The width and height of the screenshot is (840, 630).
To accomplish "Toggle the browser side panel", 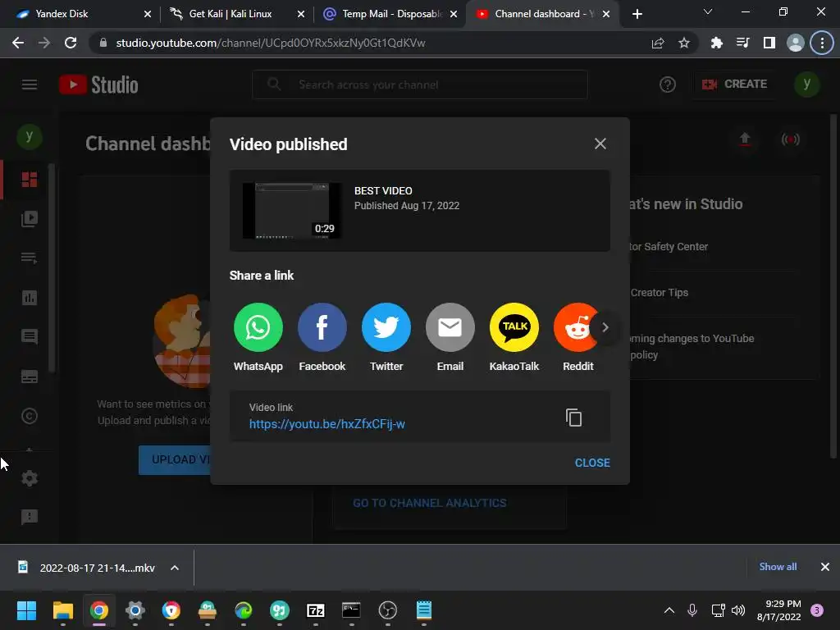I will (769, 43).
